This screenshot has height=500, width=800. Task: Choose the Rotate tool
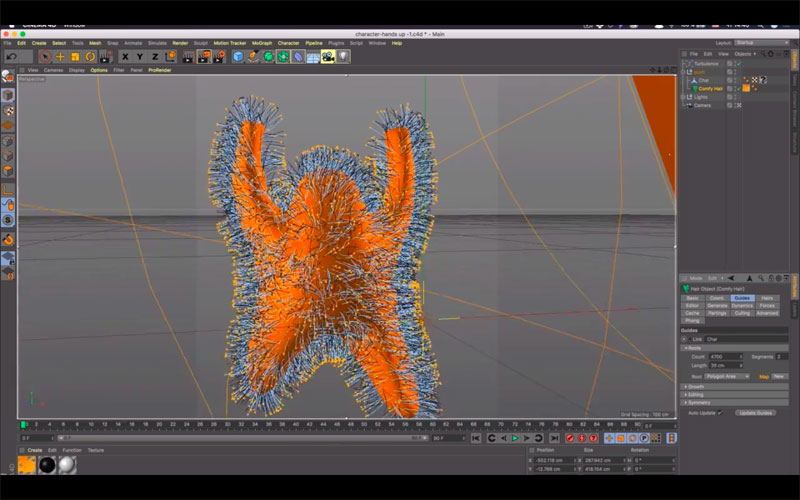click(x=90, y=57)
